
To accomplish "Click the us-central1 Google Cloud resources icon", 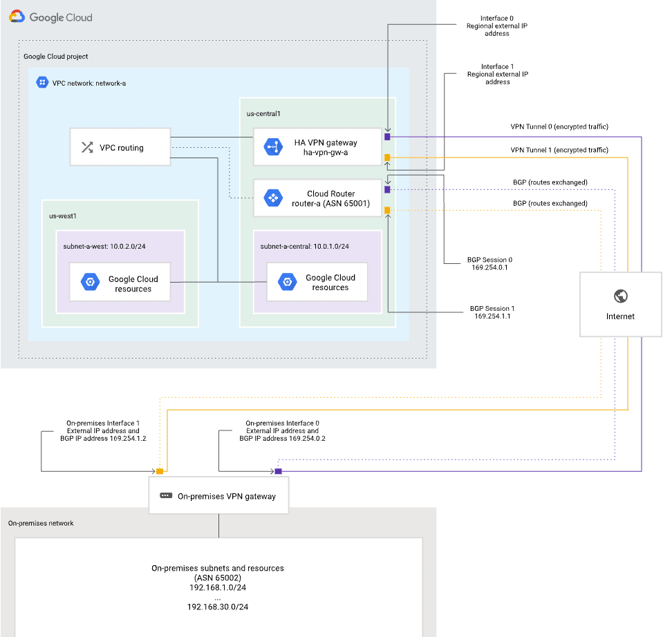I will coord(288,282).
